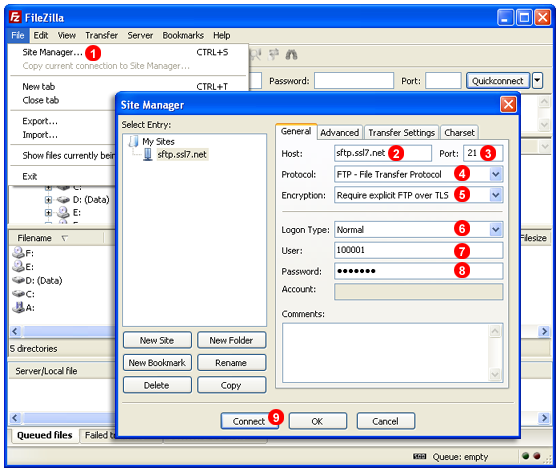Click the green activity LED in status bar

[x=525, y=456]
